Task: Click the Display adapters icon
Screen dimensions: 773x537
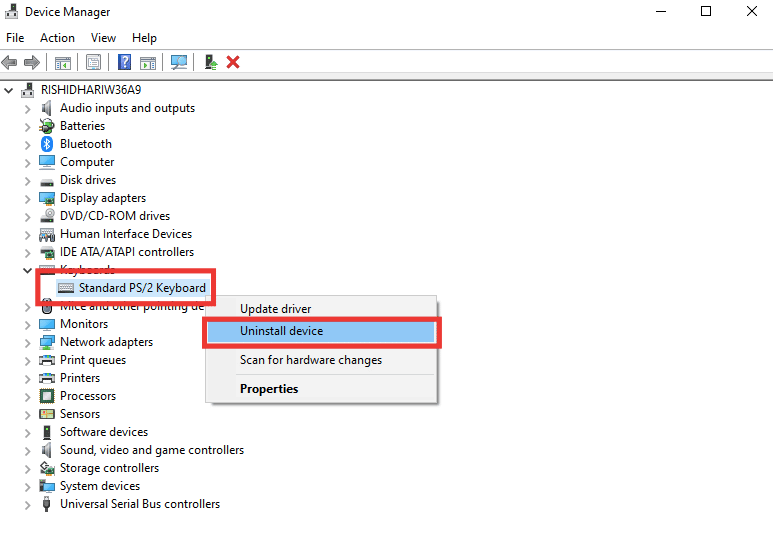Action: 47,198
